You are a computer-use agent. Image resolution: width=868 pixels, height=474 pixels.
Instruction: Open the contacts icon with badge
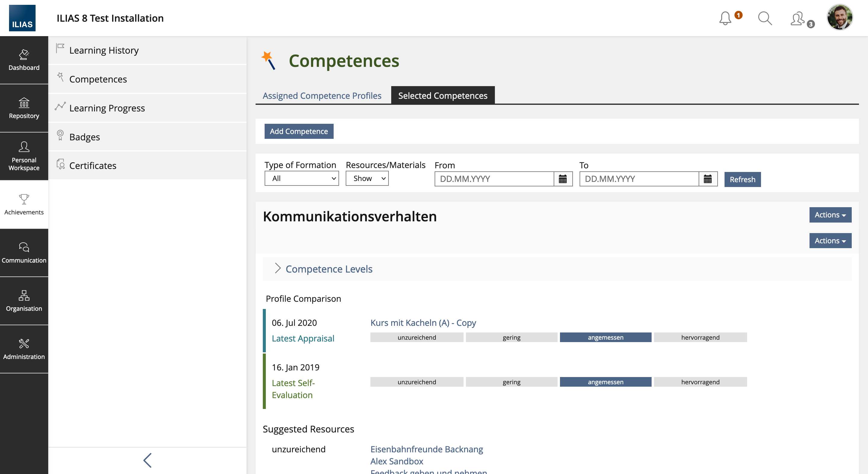point(798,19)
